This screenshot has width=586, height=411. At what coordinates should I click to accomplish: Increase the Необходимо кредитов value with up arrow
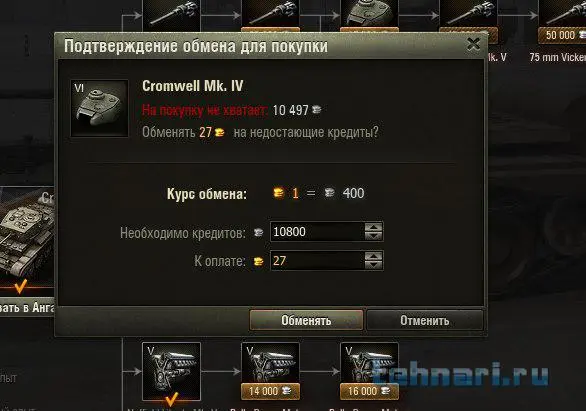[373, 227]
